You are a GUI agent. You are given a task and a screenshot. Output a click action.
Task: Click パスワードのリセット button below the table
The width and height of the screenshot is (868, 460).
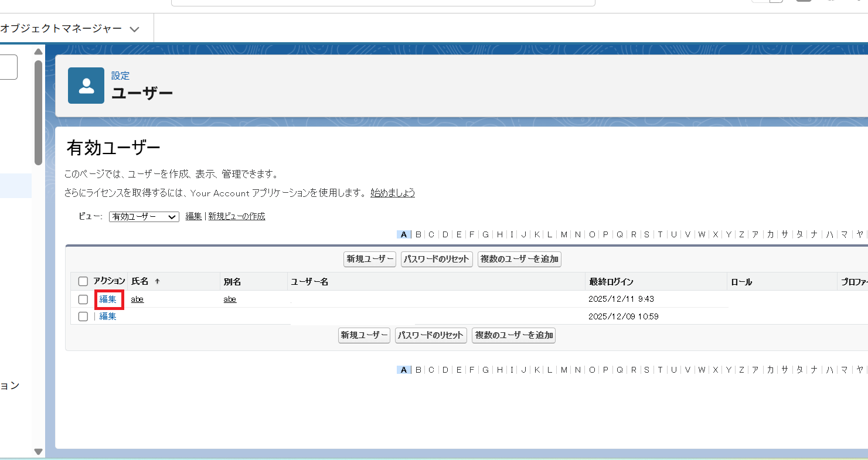[x=431, y=336]
